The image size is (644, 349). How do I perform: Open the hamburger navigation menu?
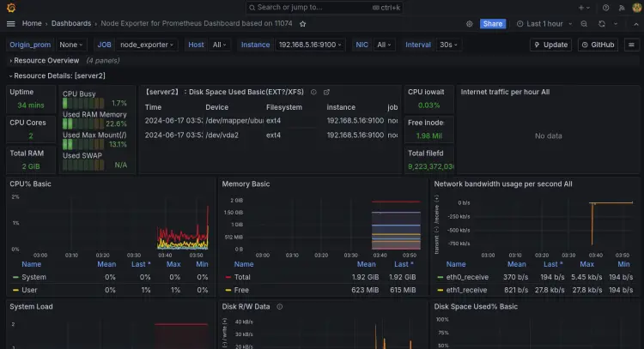click(11, 24)
